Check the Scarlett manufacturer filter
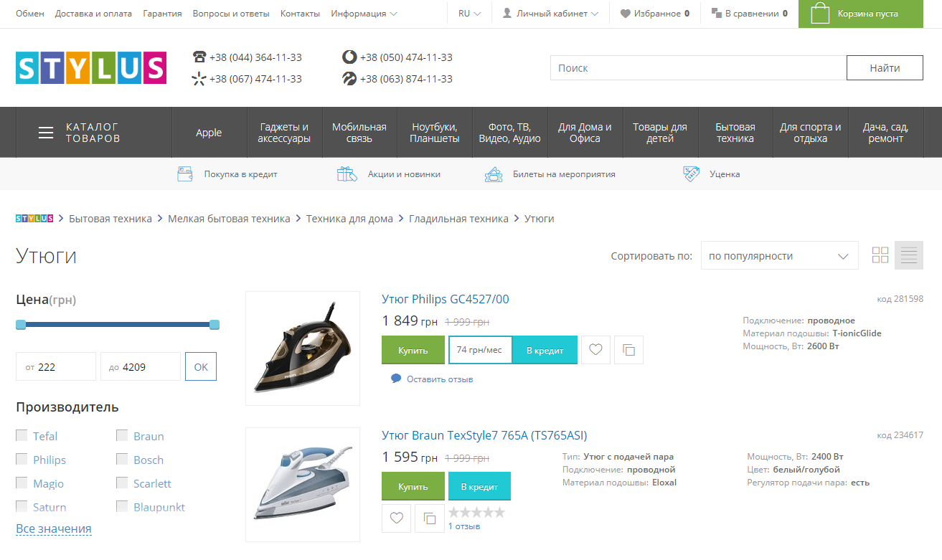The image size is (942, 560). (122, 483)
